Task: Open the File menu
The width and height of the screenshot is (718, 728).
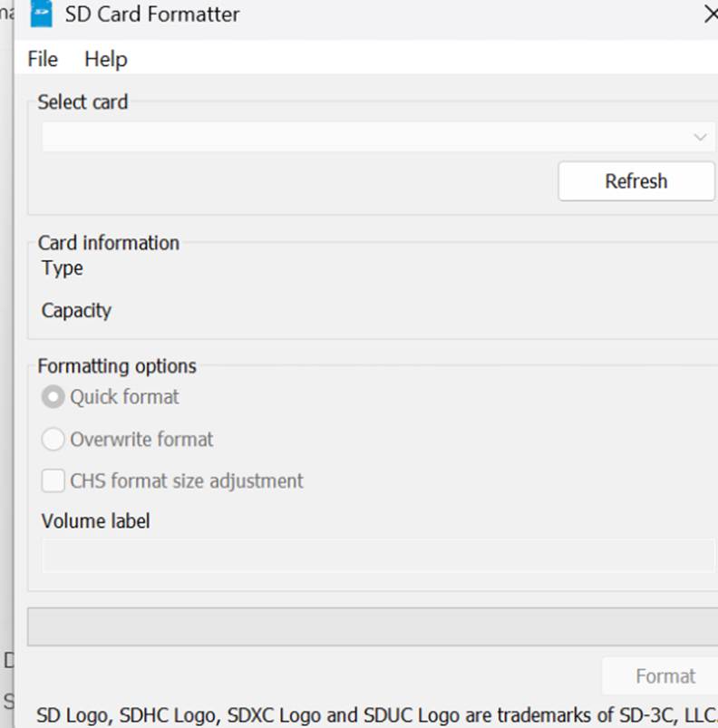Action: (x=43, y=59)
